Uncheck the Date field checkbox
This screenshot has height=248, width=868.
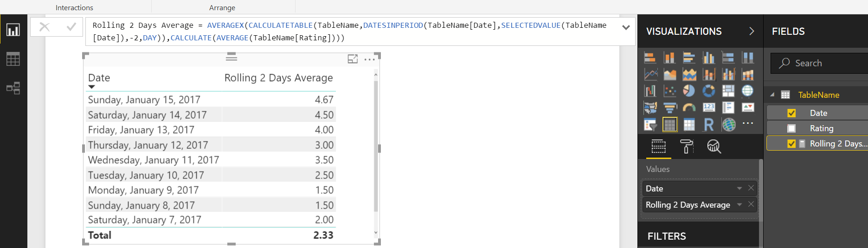point(791,113)
